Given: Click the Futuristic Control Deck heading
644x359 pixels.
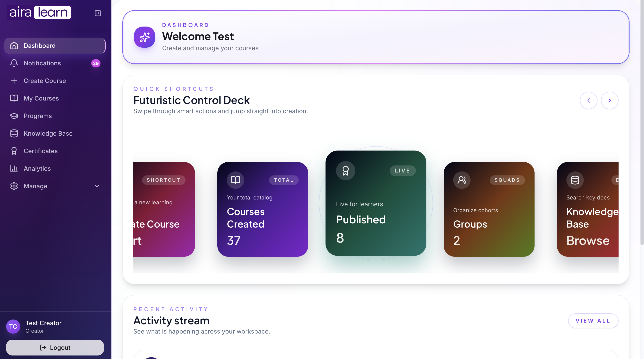Looking at the screenshot, I should [x=191, y=100].
